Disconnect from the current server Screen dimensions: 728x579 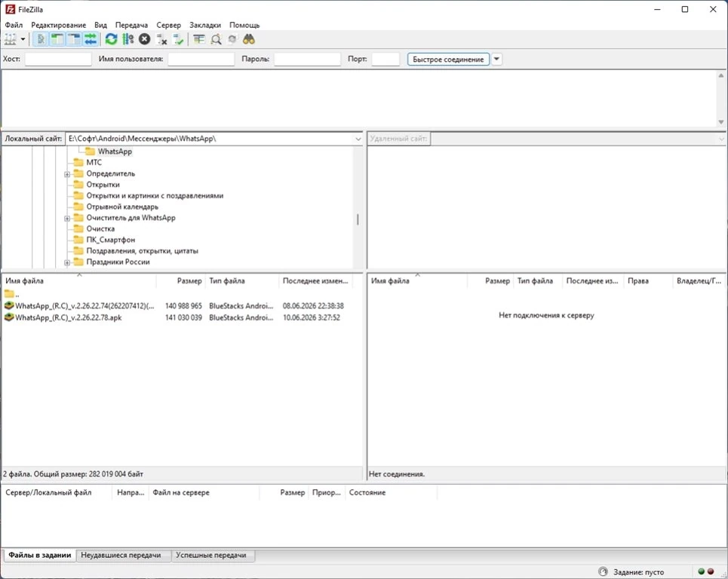pyautogui.click(x=161, y=39)
